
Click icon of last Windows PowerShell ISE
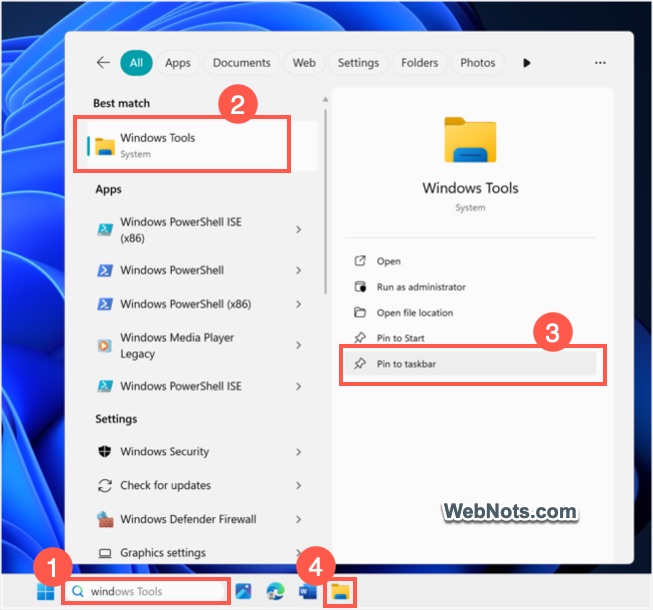(105, 386)
